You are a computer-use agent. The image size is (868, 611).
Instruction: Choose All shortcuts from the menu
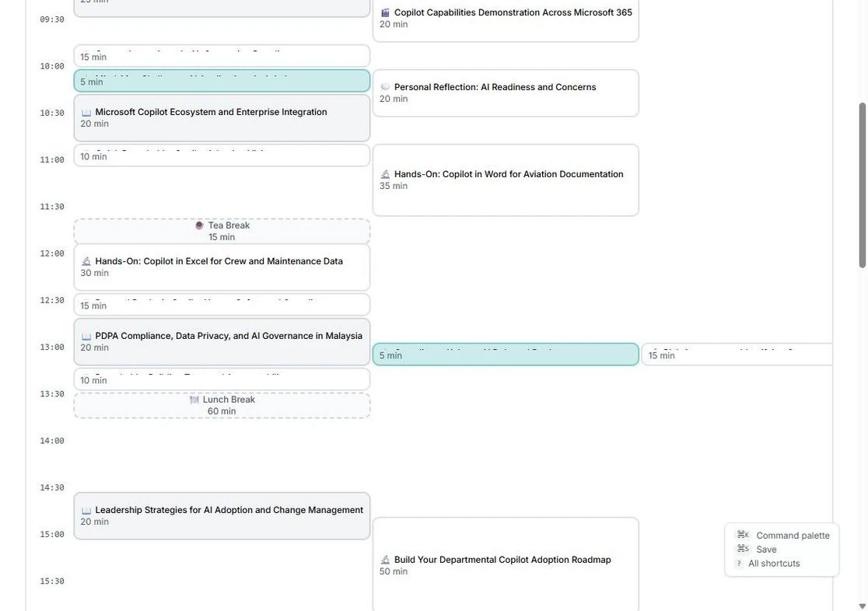click(x=775, y=561)
